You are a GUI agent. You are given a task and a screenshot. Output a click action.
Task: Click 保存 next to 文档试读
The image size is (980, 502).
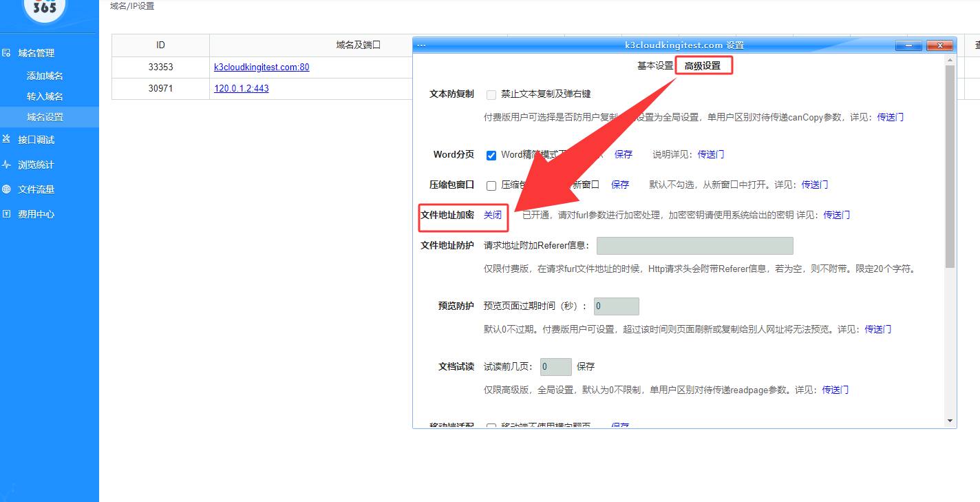[586, 366]
